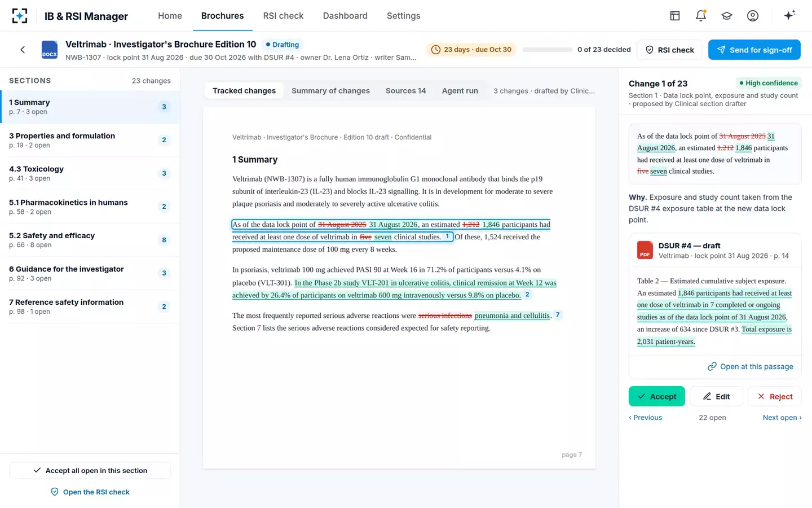The width and height of the screenshot is (812, 508).
Task: Go back using the left chevron
Action: pos(23,50)
